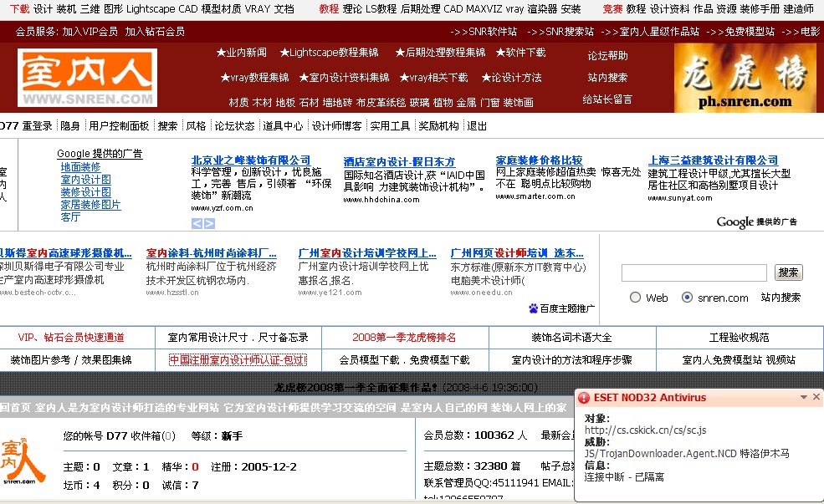Click the 室内人 SNREN.COM logo
This screenshot has height=504, width=824.
87,78
